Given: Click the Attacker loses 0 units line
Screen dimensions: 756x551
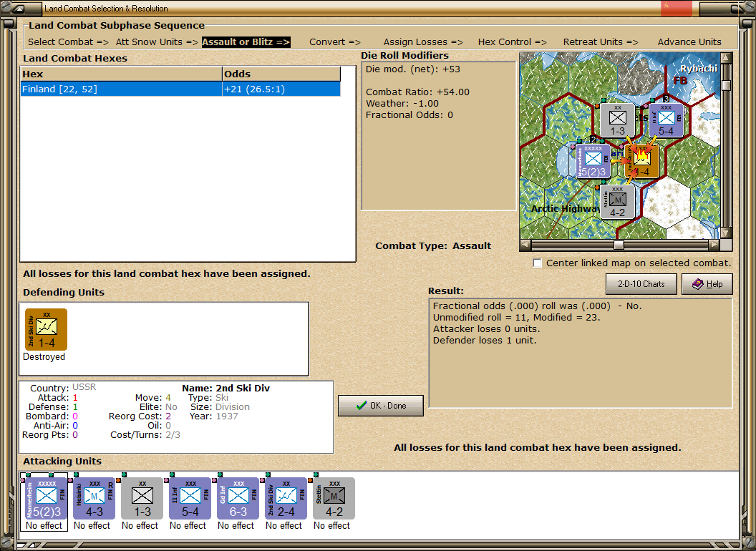Looking at the screenshot, I should coord(487,328).
